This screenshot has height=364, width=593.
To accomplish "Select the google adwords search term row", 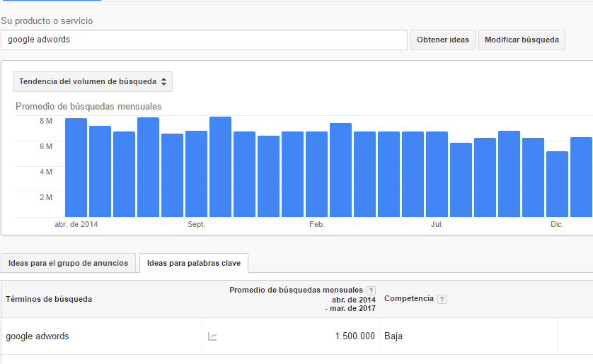I will click(x=297, y=336).
